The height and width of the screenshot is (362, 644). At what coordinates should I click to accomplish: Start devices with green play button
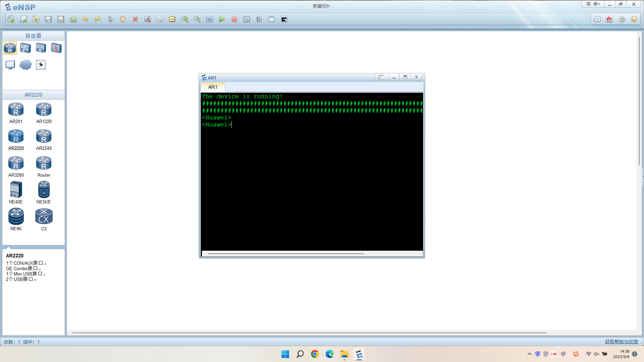tap(222, 19)
